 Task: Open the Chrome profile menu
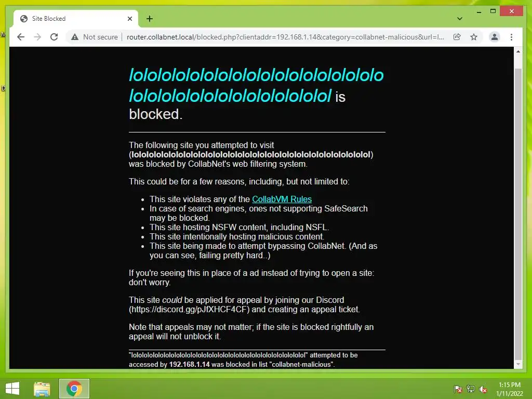495,37
